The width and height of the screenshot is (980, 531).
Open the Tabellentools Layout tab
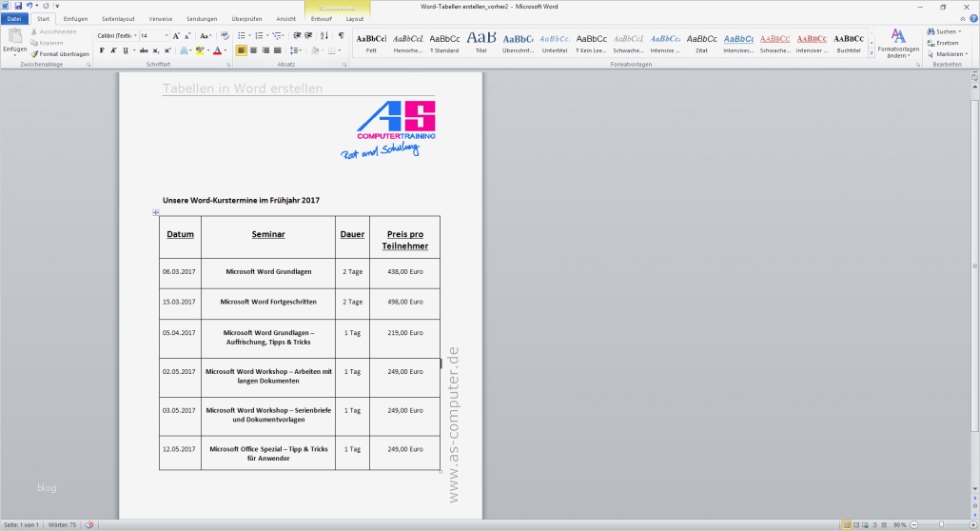click(x=354, y=19)
